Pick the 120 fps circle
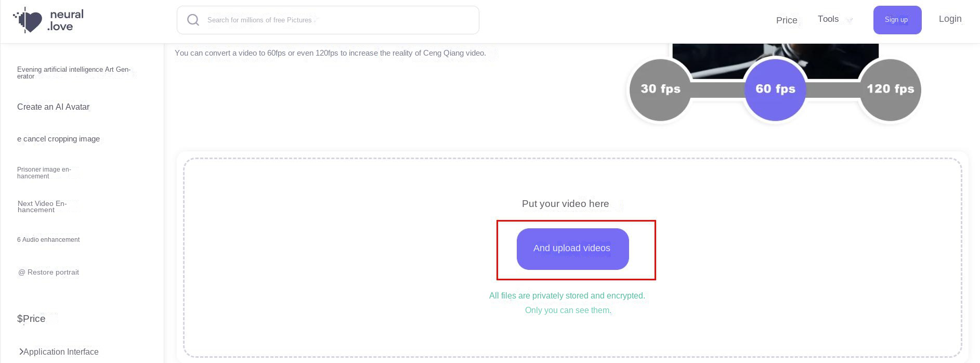This screenshot has width=980, height=363. point(890,89)
